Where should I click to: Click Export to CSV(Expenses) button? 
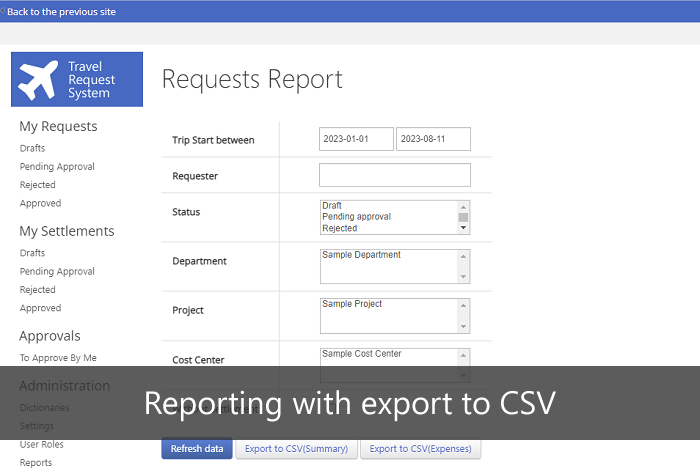coord(421,449)
